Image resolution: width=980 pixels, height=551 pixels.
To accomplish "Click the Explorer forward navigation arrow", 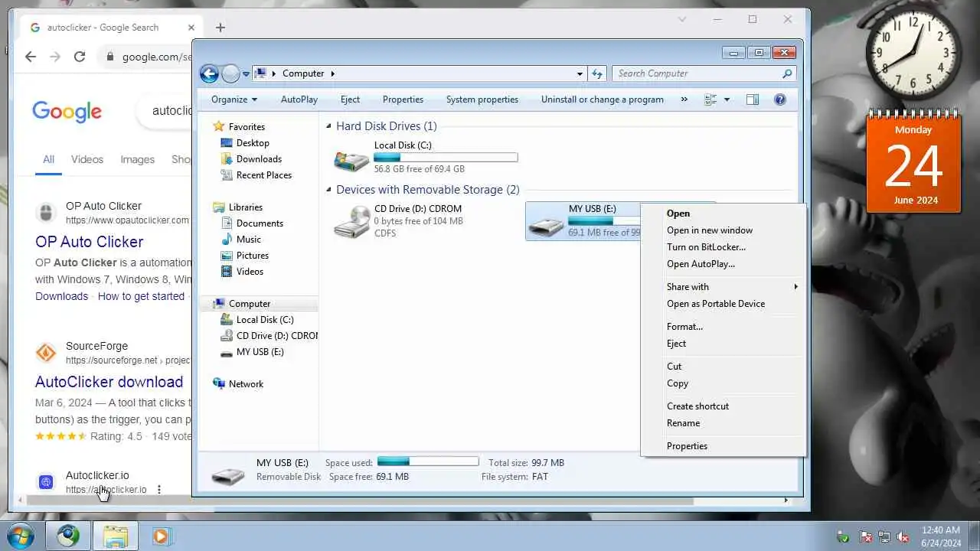I will coord(230,73).
